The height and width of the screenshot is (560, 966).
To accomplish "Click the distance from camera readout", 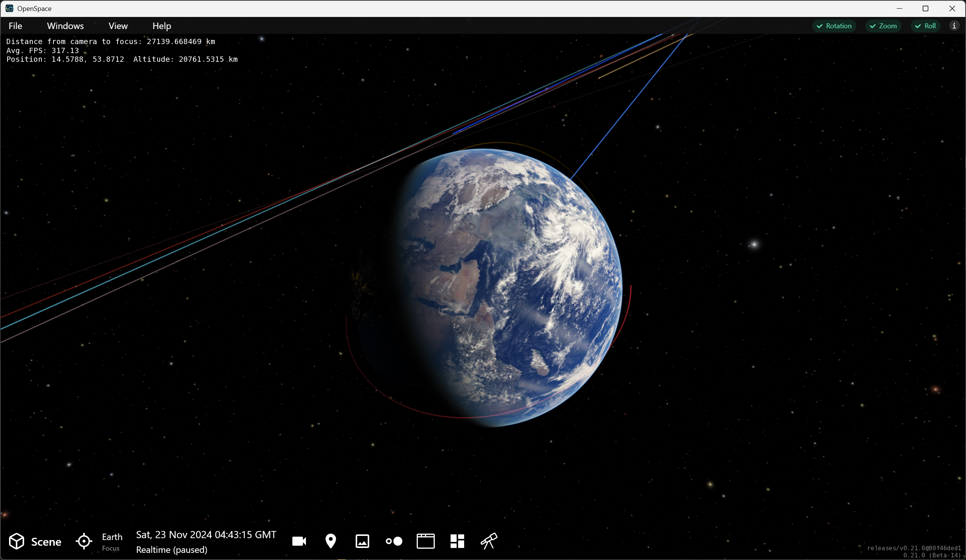I will [x=111, y=41].
